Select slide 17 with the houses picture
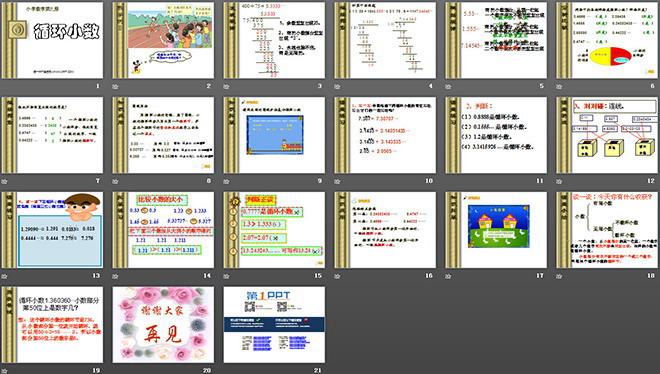Image resolution: width=660 pixels, height=374 pixels. tap(496, 230)
